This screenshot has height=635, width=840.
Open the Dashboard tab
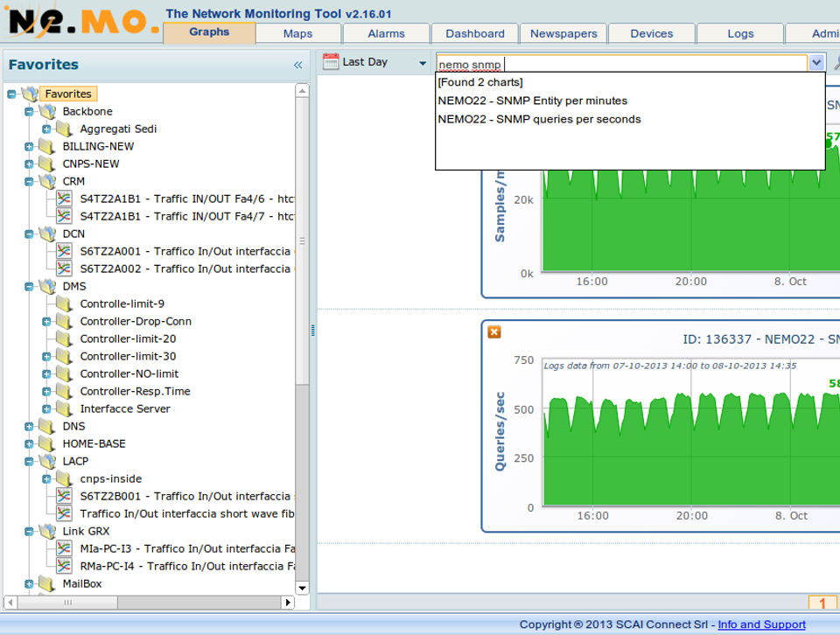[x=474, y=33]
